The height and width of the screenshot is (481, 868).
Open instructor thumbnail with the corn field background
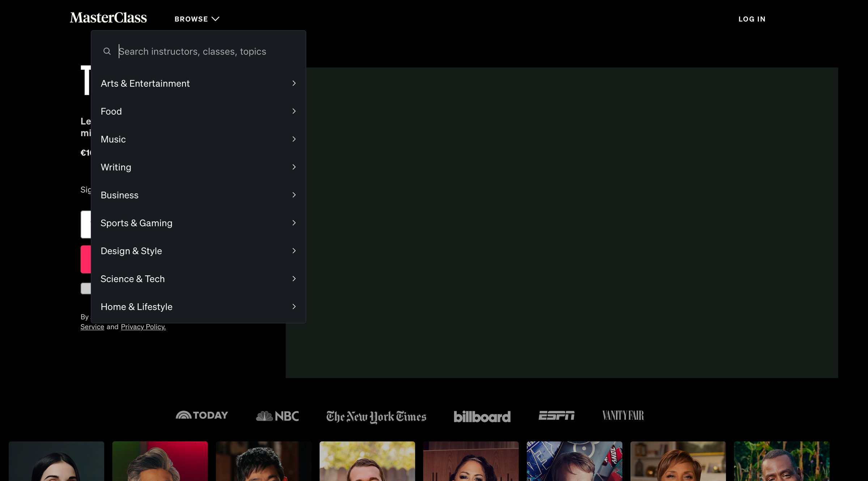click(x=782, y=461)
